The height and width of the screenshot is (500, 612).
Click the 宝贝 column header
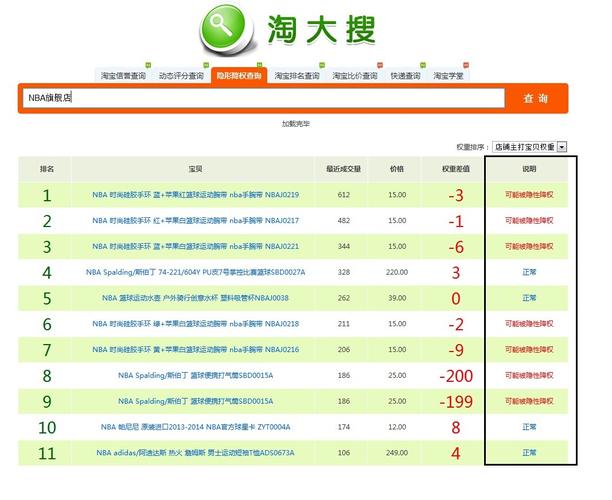195,169
